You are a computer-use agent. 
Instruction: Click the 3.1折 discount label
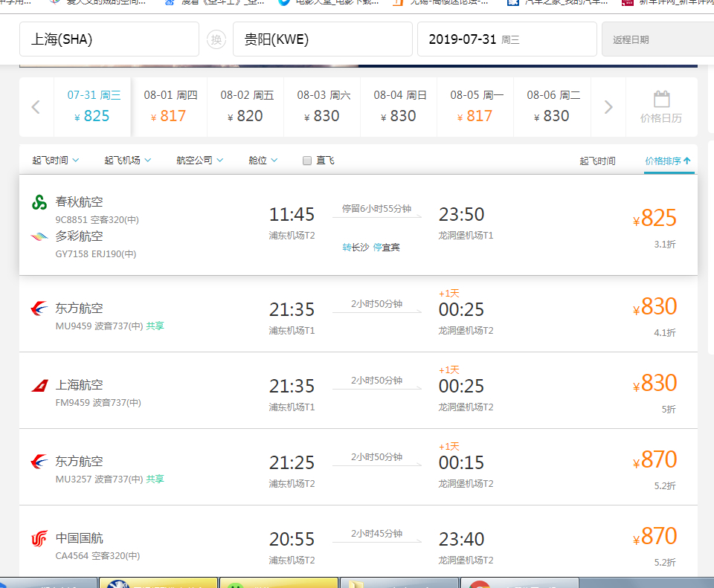(x=665, y=245)
